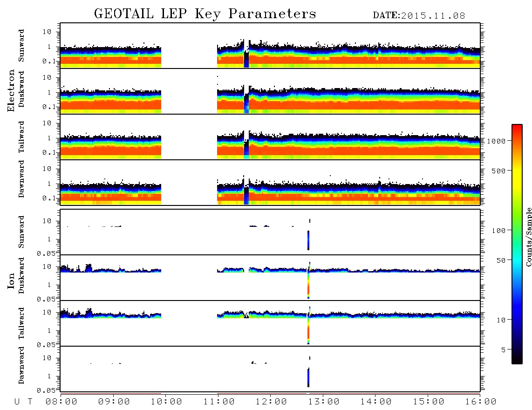Click the 14:00 time axis label
This screenshot has height=410, width=532.
coord(376,402)
